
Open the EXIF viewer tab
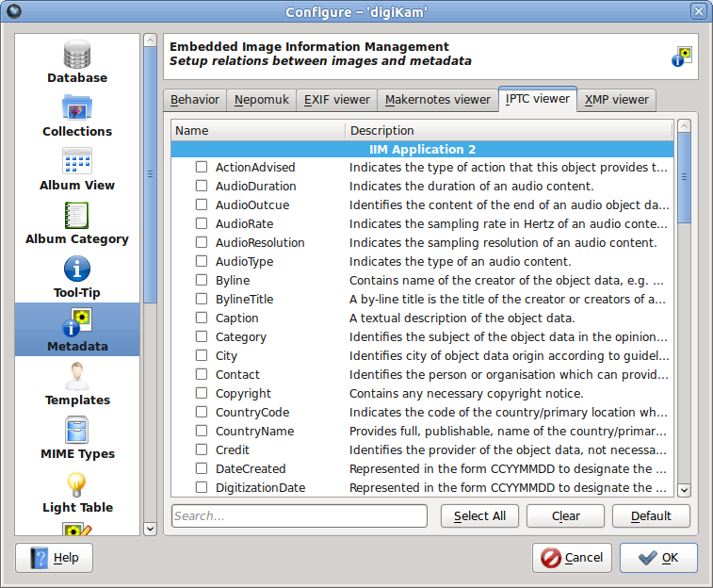[337, 100]
